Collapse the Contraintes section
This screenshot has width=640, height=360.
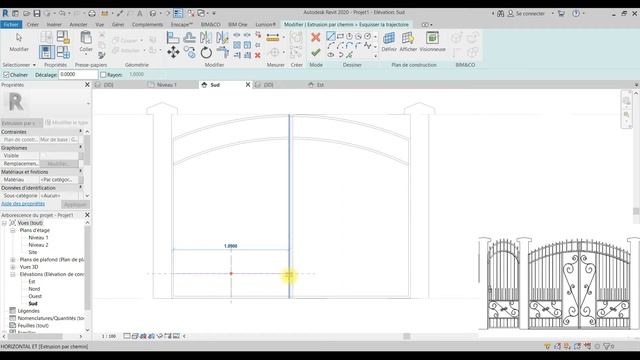(x=80, y=131)
